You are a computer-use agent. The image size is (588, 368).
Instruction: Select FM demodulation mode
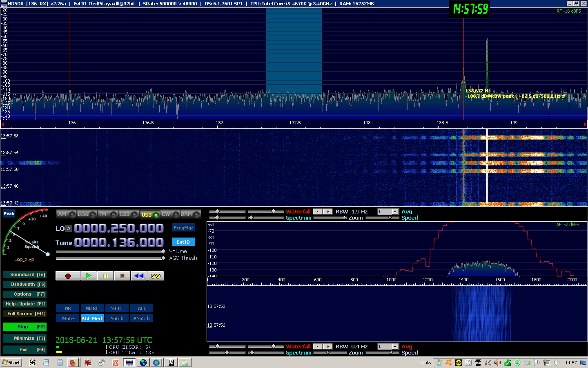pos(108,214)
